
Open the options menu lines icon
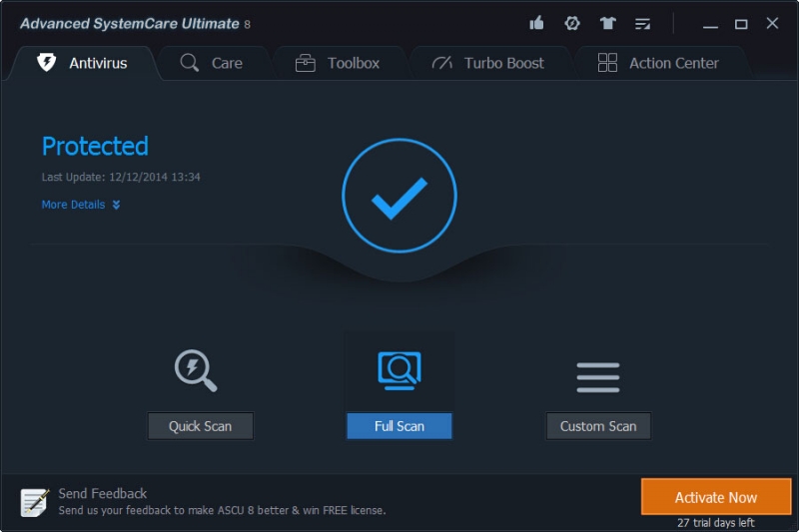coord(642,23)
